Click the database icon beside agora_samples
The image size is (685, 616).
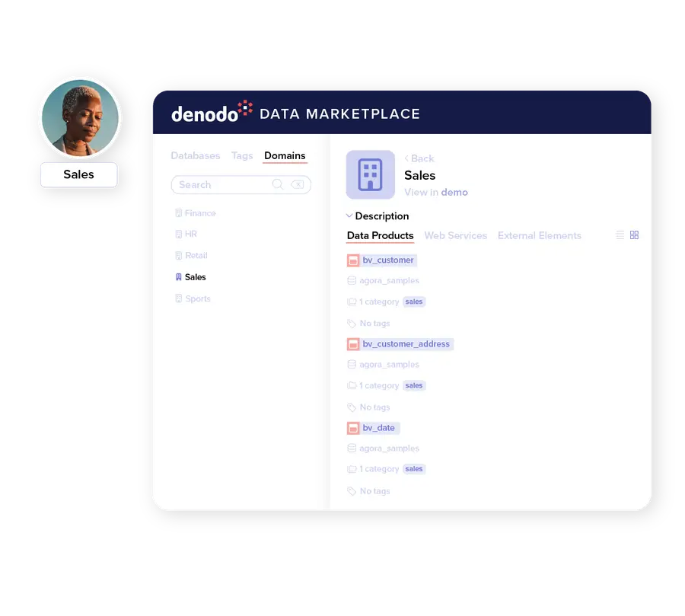(352, 280)
